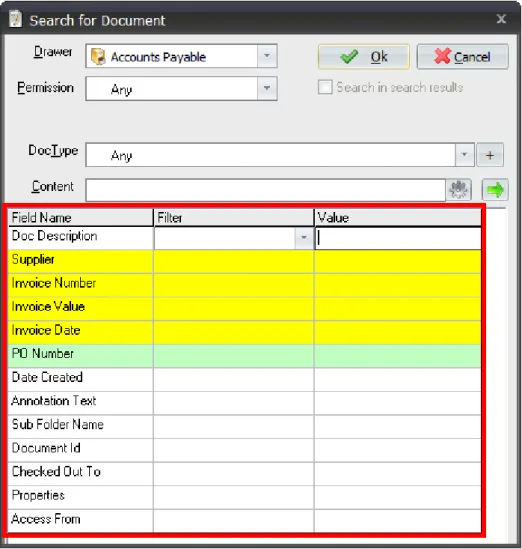Confirm the search with Ok button
Screen dimensions: 522x549
click(363, 56)
